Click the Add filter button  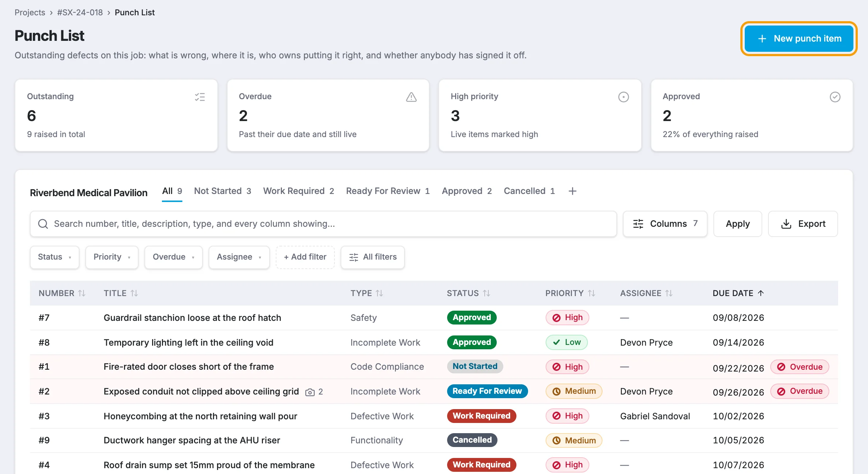click(305, 257)
